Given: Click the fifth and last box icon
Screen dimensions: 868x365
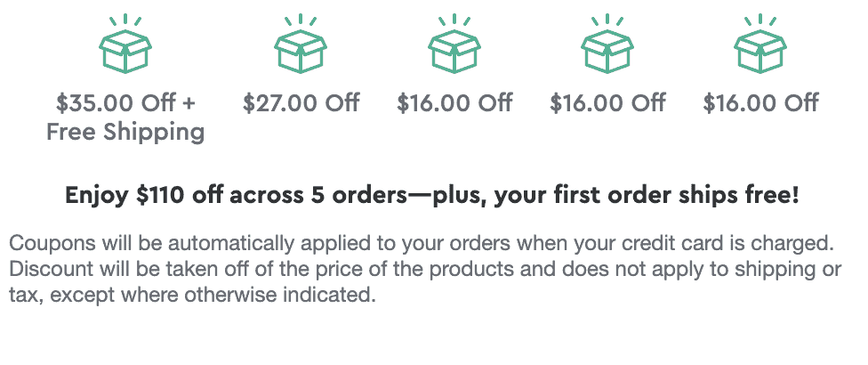Looking at the screenshot, I should (760, 52).
